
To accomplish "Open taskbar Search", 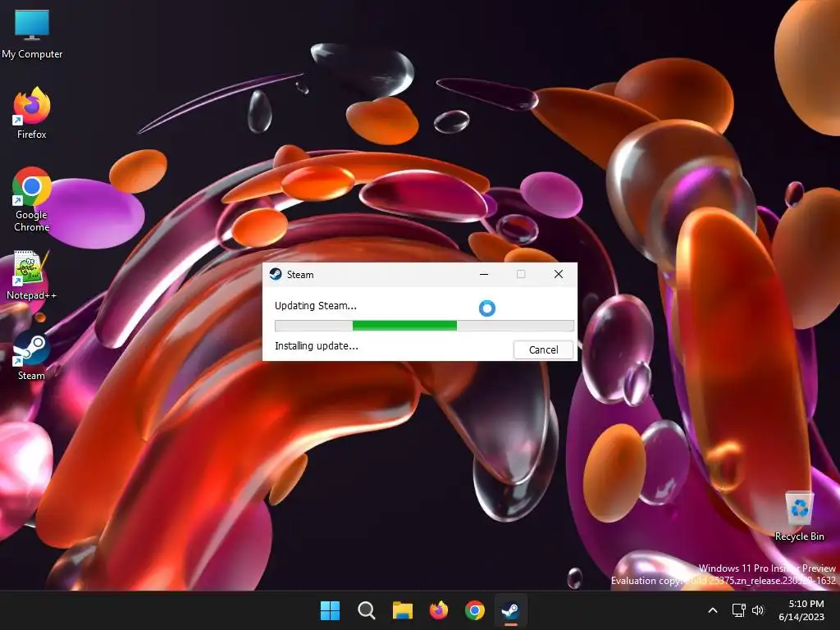I will pos(367,610).
